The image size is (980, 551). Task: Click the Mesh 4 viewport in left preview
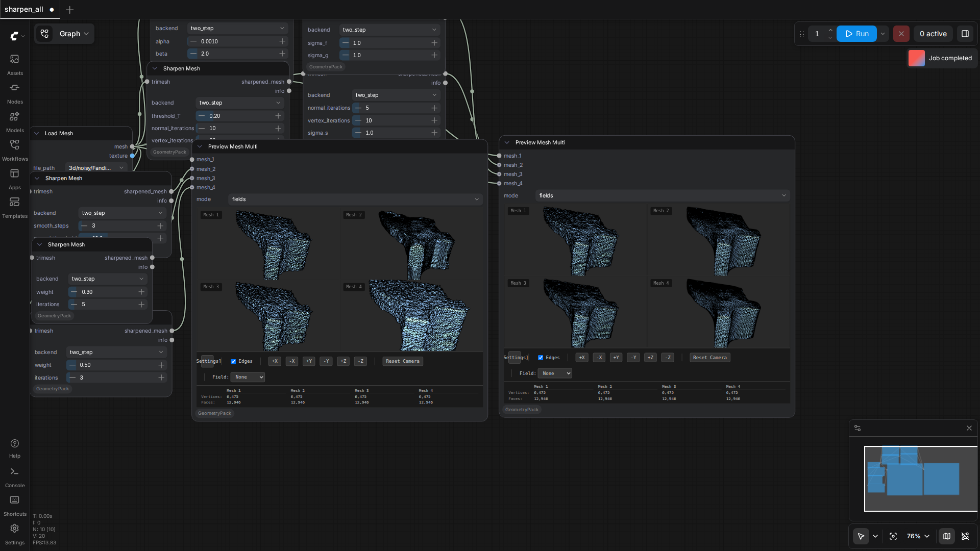point(411,316)
